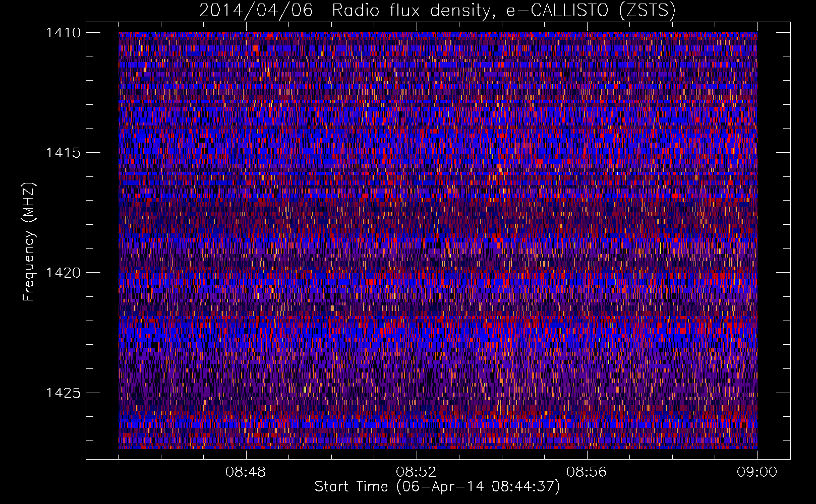
Task: Click the 08:56 time tick label
Action: click(587, 472)
